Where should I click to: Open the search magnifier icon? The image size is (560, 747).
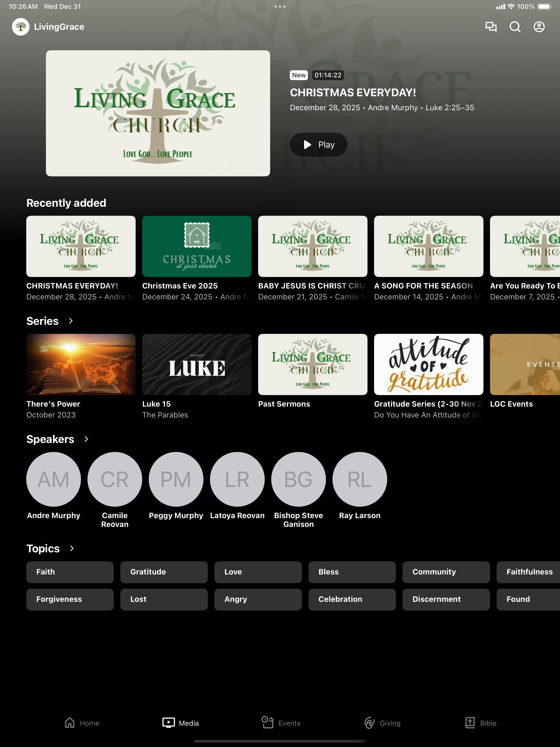pos(515,27)
